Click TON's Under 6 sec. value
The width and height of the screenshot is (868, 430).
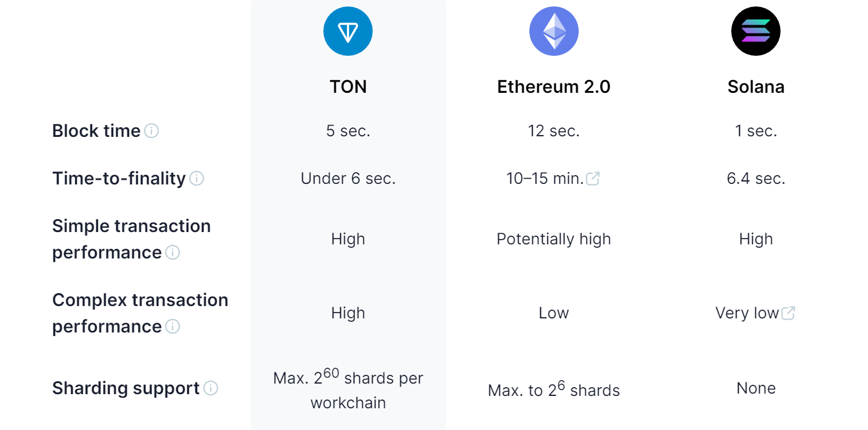click(348, 179)
